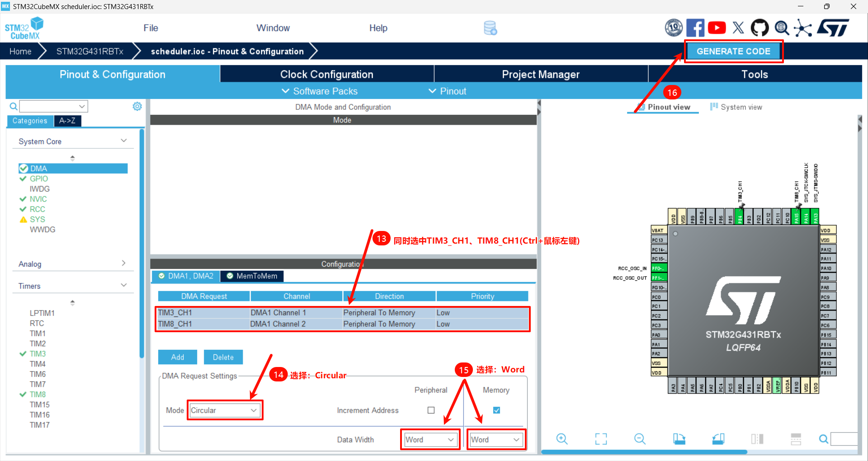The width and height of the screenshot is (868, 461).
Task: Rotate the chip view counter-clockwise icon
Action: pyautogui.click(x=718, y=439)
